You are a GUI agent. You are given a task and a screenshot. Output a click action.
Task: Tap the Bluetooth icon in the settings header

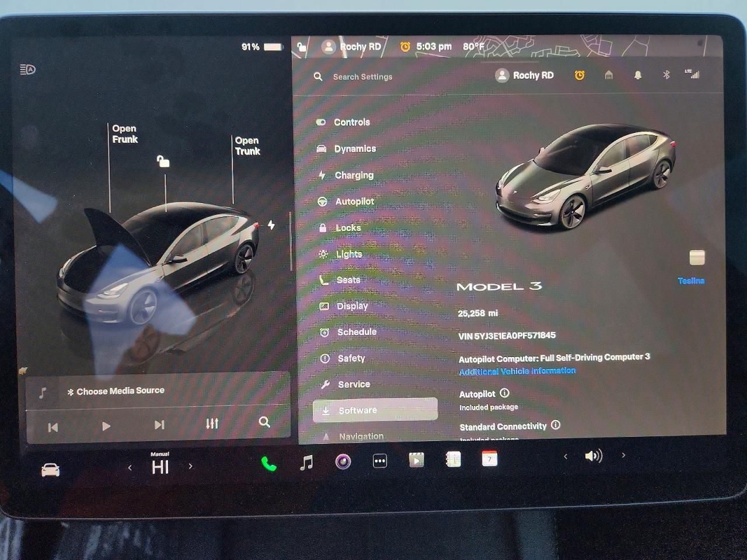coord(665,75)
